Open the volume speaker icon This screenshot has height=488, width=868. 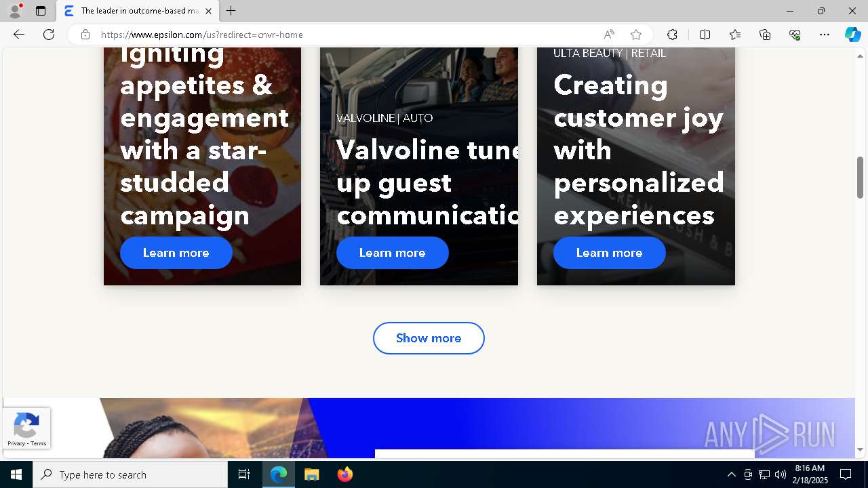pyautogui.click(x=781, y=474)
